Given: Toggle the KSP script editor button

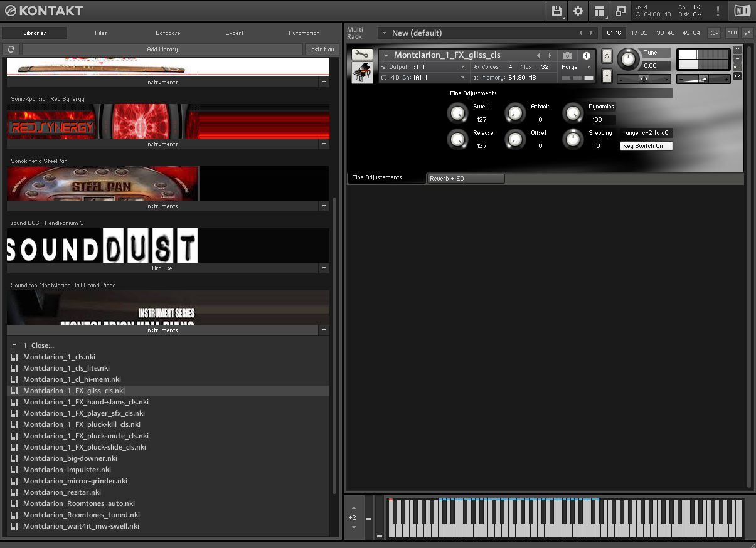Looking at the screenshot, I should (714, 33).
